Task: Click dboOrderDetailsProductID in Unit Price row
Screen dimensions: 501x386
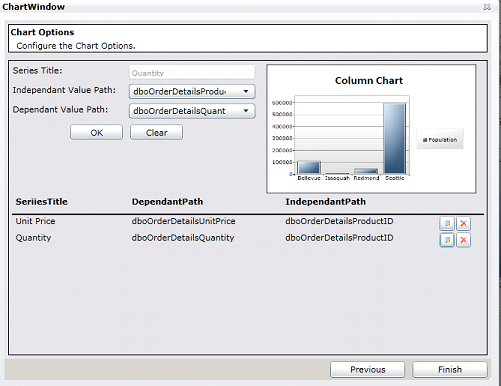Action: click(339, 221)
